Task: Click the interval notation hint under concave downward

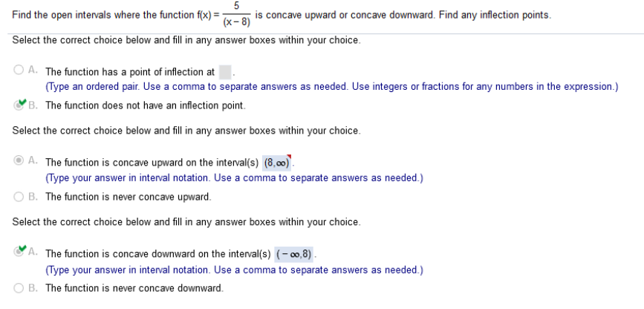Action: click(x=234, y=270)
